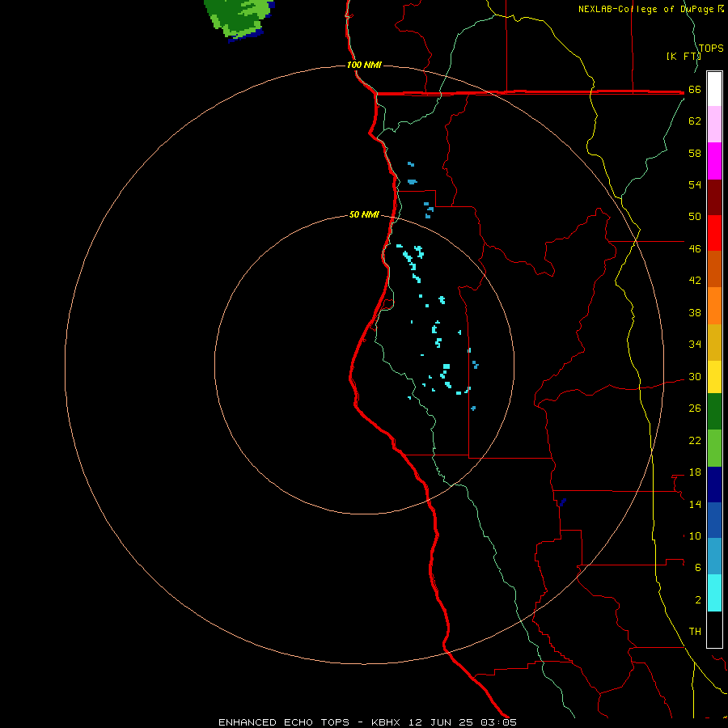Click the light green 26 K FT swatch
The width and height of the screenshot is (728, 728).
(714, 448)
